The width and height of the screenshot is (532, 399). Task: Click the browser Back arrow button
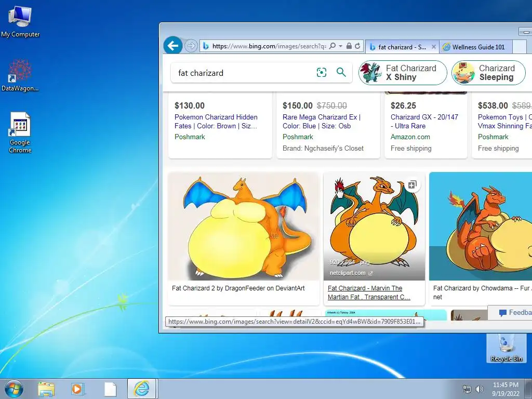point(172,46)
